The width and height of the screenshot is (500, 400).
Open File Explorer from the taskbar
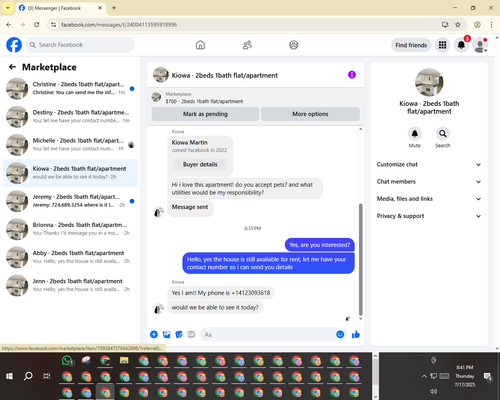click(x=124, y=360)
